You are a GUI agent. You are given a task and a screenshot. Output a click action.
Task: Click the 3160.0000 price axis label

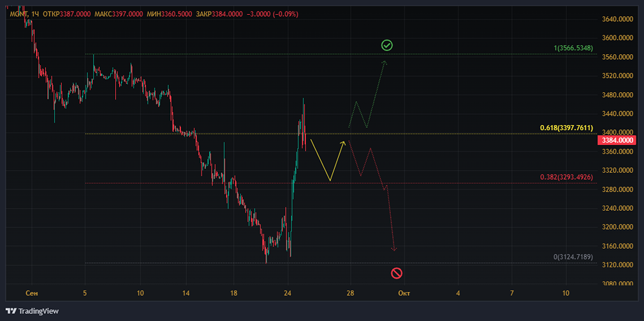616,246
